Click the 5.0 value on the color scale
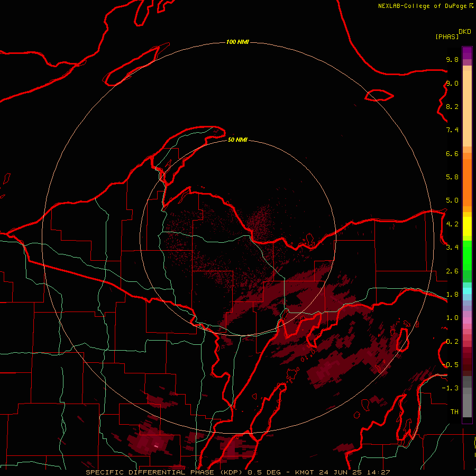 point(452,200)
